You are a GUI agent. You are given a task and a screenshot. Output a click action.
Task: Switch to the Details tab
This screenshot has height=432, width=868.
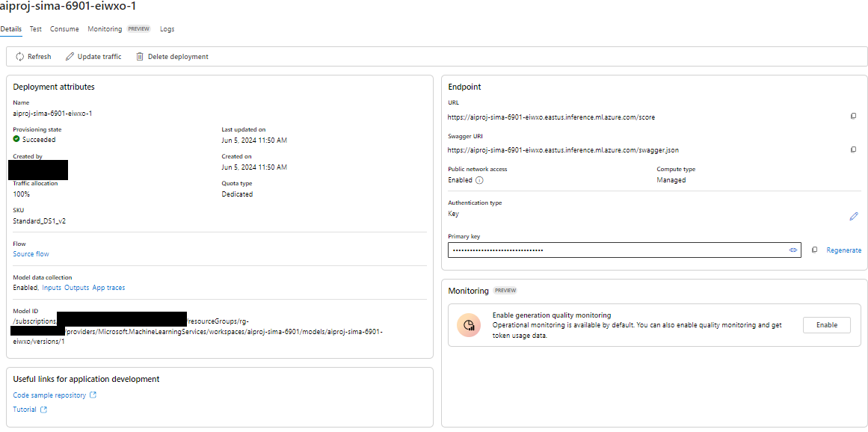coord(11,28)
